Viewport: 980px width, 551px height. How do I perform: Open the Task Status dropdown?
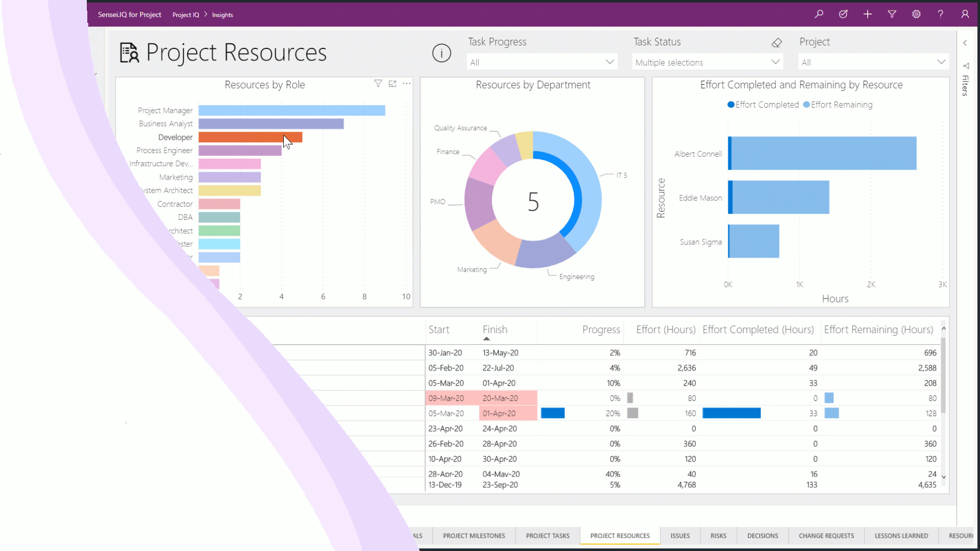click(707, 62)
